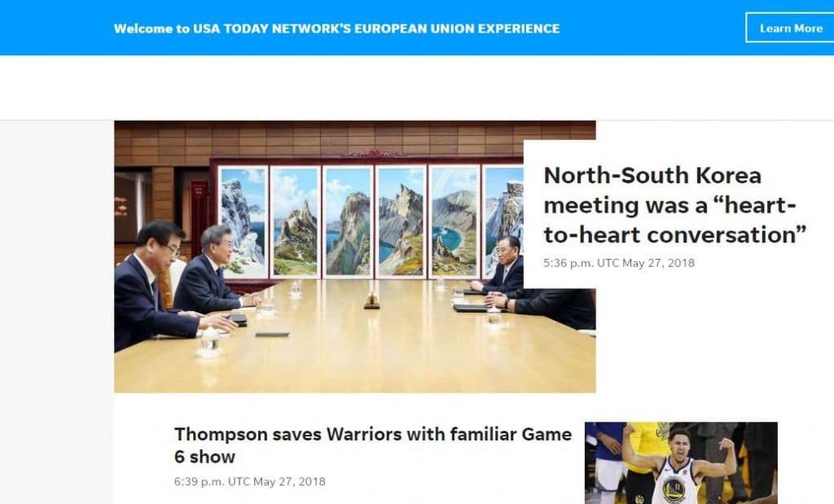This screenshot has width=834, height=504.
Task: Click the small object at table center
Action: [x=371, y=301]
